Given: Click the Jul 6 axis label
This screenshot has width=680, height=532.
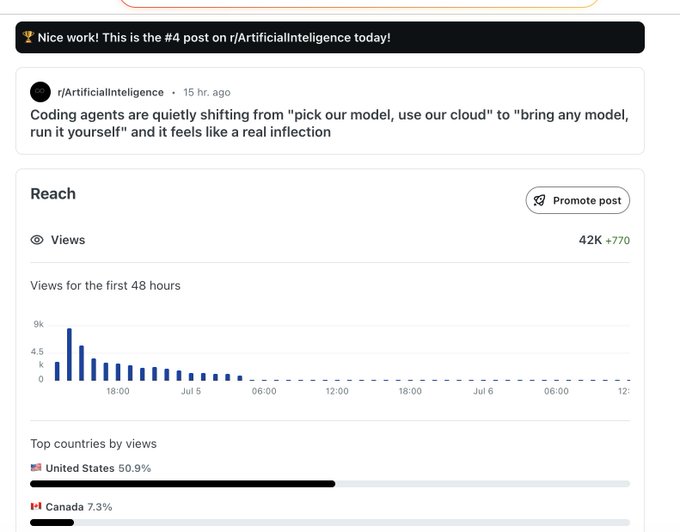Looking at the screenshot, I should pyautogui.click(x=483, y=391).
